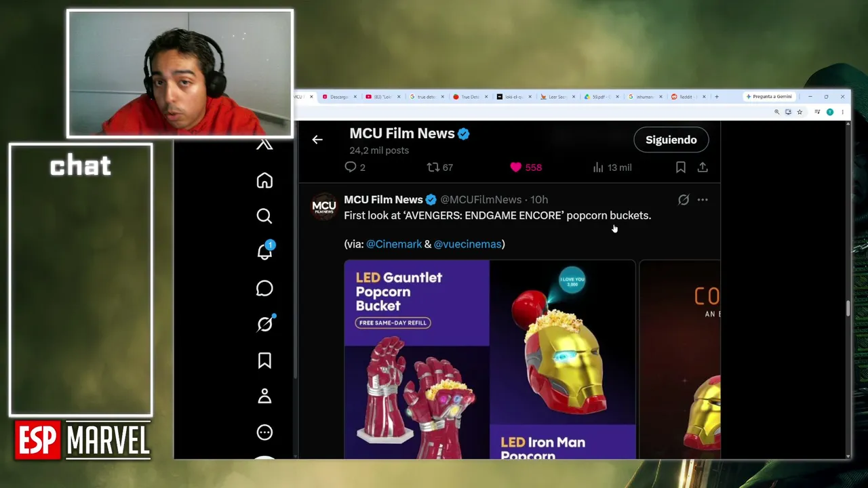868x488 pixels.
Task: Switch to the YouTube Loki browser tab
Action: click(382, 97)
